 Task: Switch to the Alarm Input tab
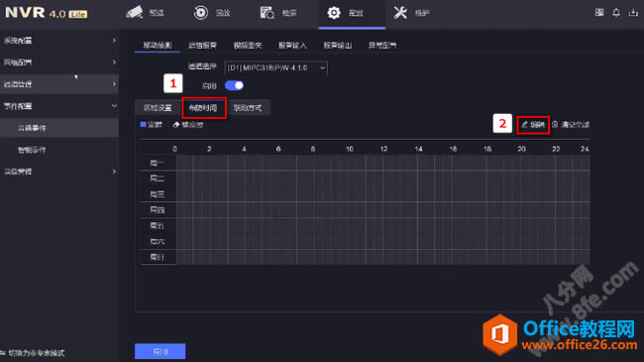[x=292, y=46]
